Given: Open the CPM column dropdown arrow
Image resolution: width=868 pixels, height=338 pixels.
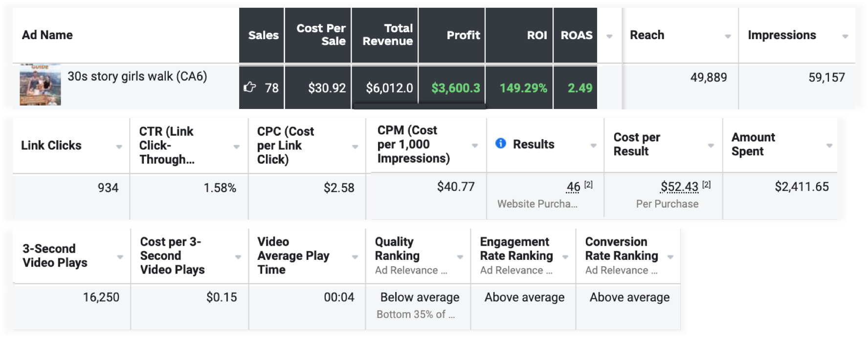Looking at the screenshot, I should point(474,146).
